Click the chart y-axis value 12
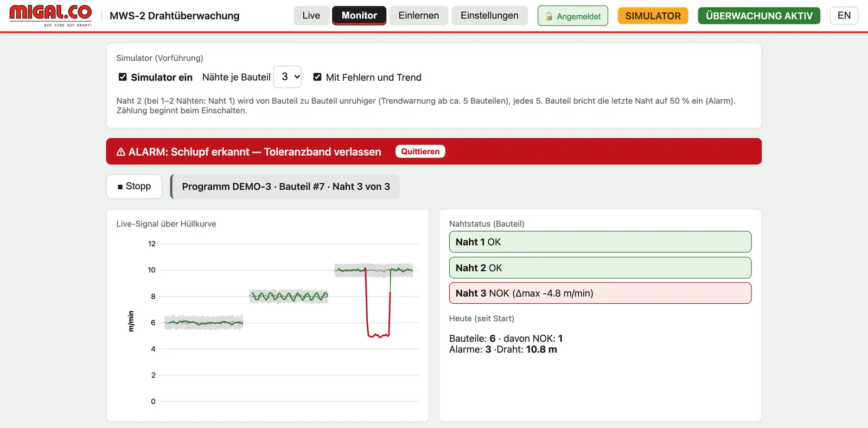The height and width of the screenshot is (428, 868). pos(152,244)
